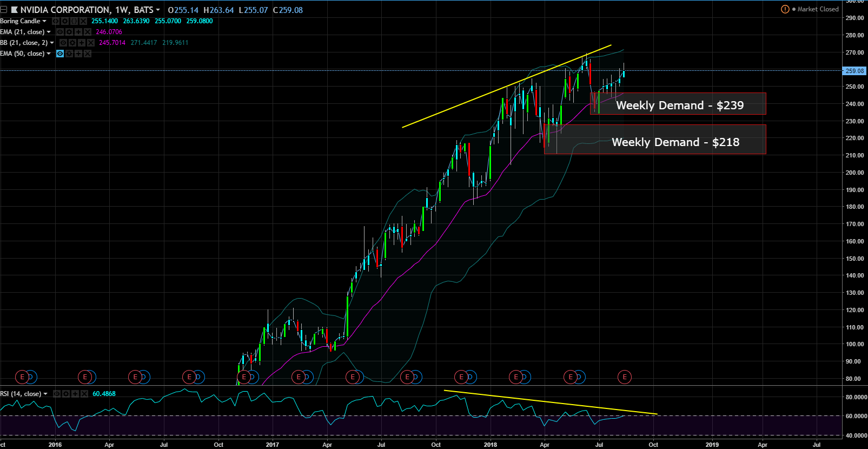The height and width of the screenshot is (449, 868).
Task: Click the earnings E marker near August 2017
Action: click(x=407, y=377)
